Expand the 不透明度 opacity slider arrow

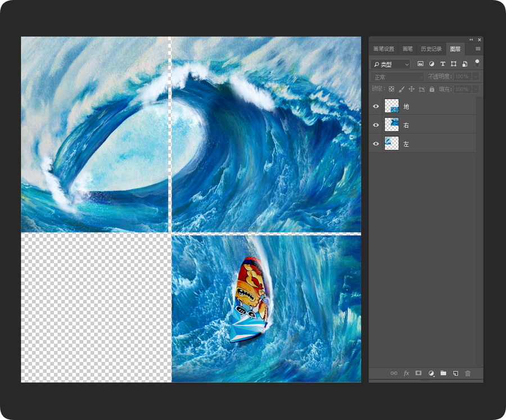(476, 76)
